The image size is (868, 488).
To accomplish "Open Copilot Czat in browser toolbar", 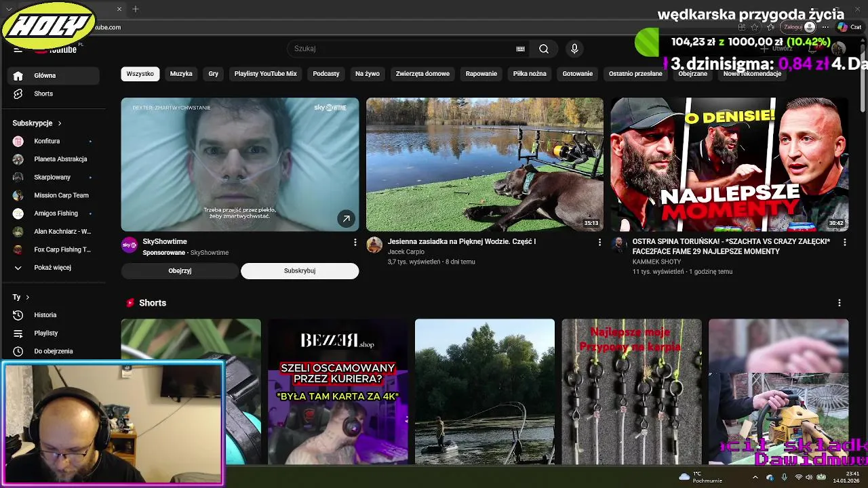I will coord(850,27).
